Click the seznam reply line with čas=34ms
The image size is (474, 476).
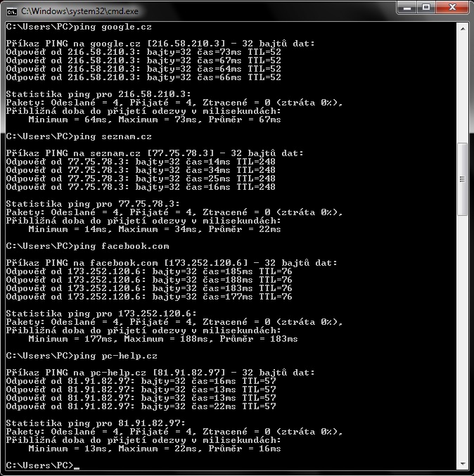tap(141, 170)
